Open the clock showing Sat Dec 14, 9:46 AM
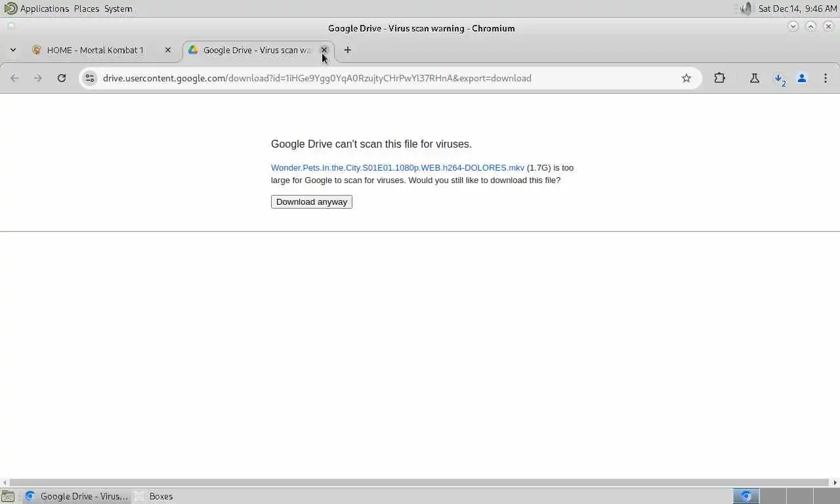Screen dimensions: 840x504 (797, 9)
